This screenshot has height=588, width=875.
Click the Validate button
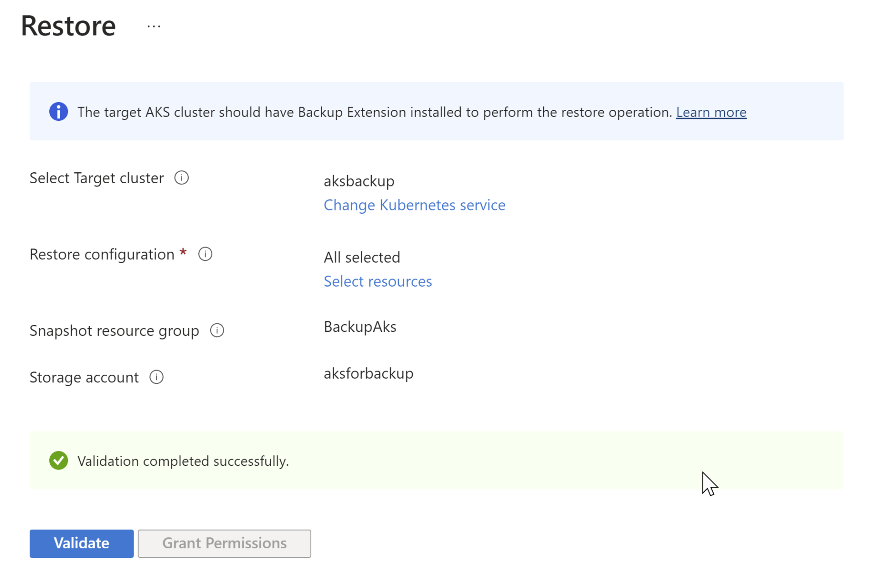(x=82, y=543)
